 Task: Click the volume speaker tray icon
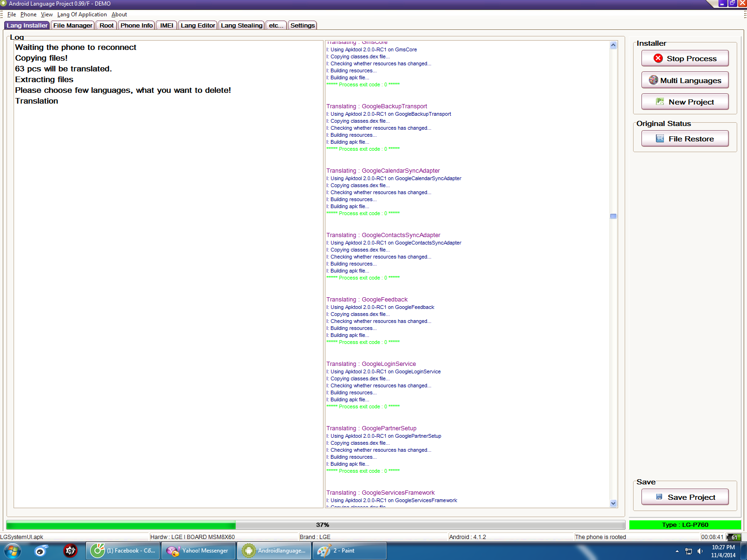coord(700,551)
